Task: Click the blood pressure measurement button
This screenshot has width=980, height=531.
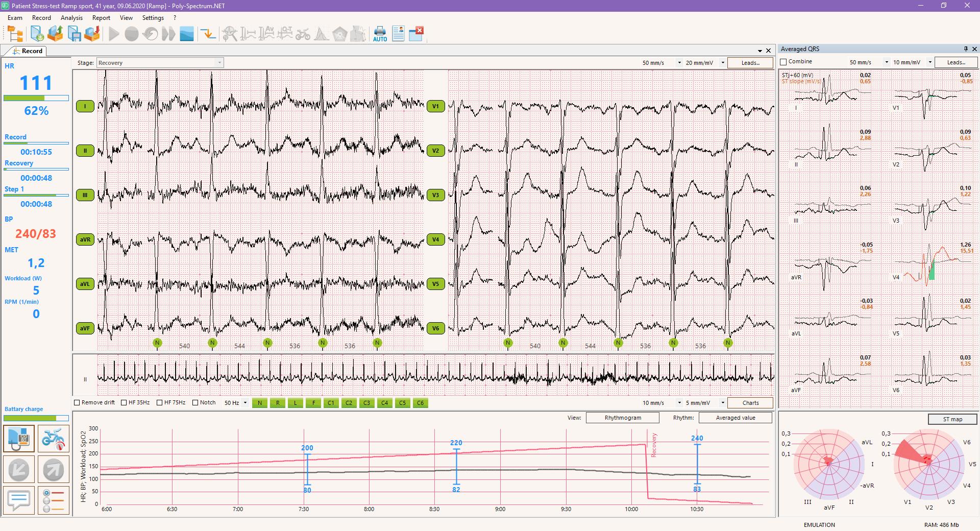Action: tap(19, 439)
